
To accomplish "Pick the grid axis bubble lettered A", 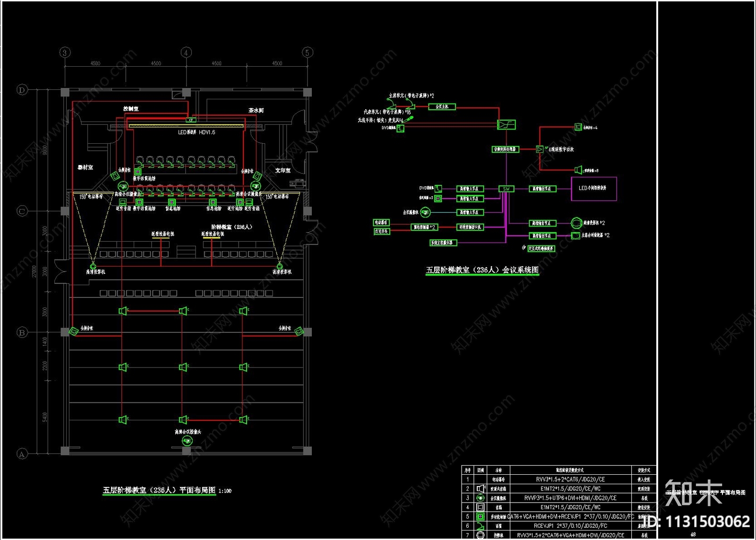I will coord(22,454).
